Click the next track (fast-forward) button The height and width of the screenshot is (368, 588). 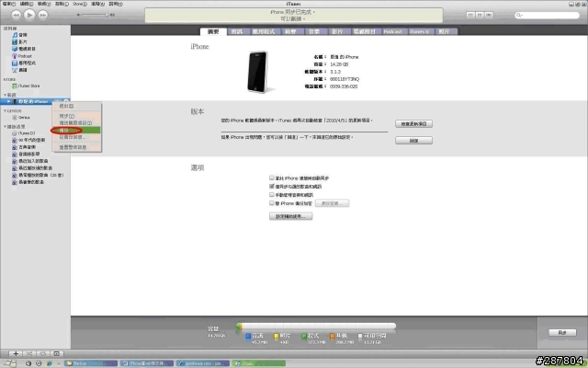tap(43, 15)
